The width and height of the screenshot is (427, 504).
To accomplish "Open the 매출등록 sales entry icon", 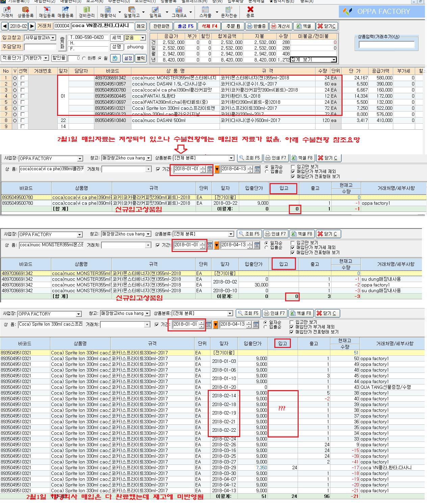I will click(x=66, y=12).
